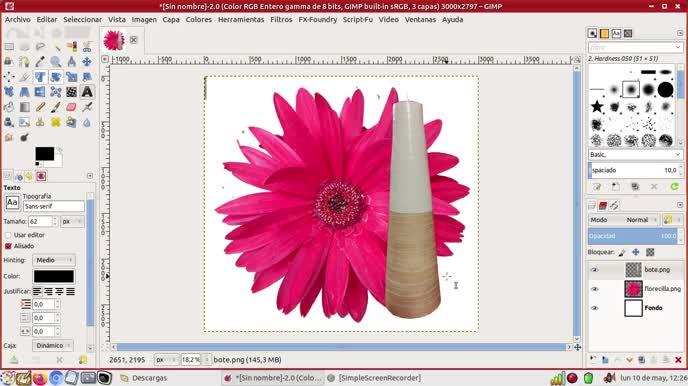Click the Tamaño font size field
688x386 pixels.
(40, 222)
